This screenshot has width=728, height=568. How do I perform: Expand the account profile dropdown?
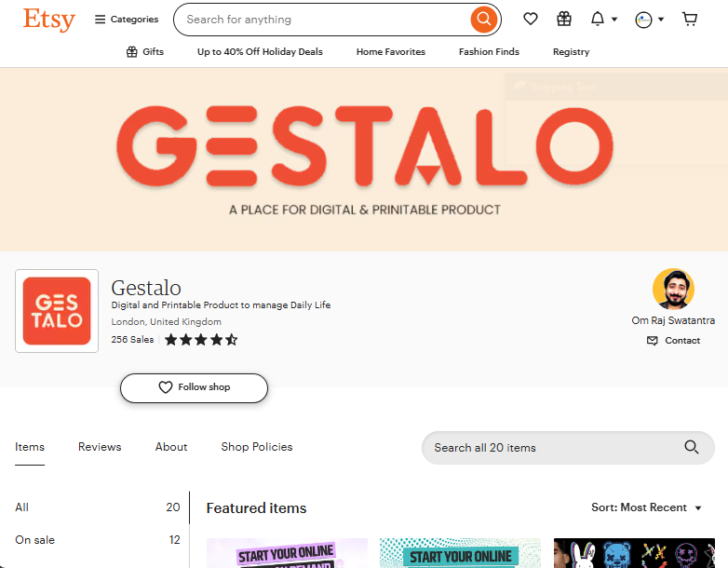[x=649, y=20]
